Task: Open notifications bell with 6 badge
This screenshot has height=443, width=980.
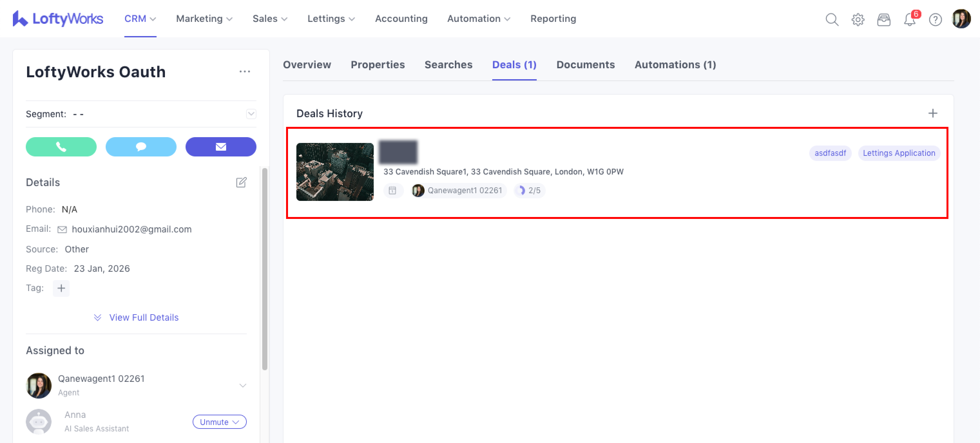Action: (x=909, y=19)
